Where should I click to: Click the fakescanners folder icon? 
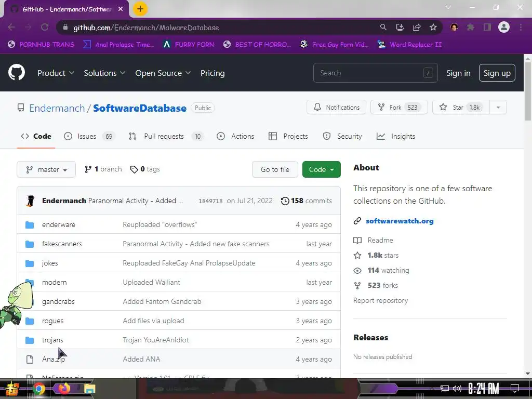tap(30, 244)
